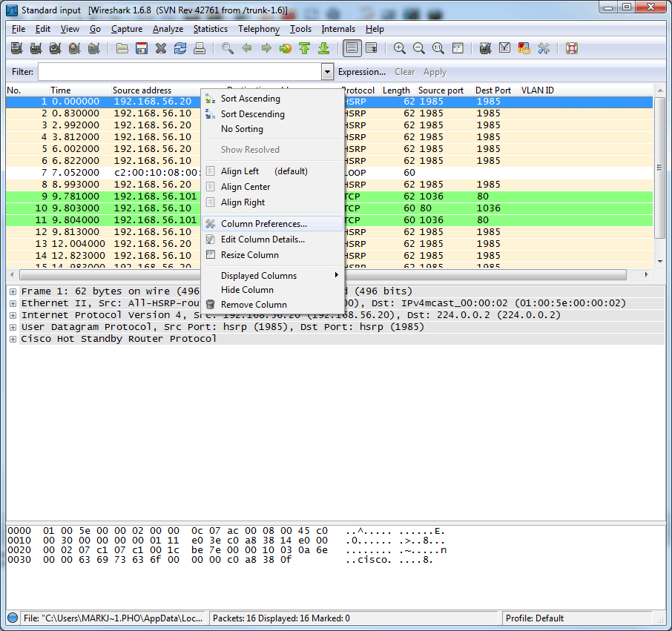The image size is (672, 631).
Task: Open the Analyze menu
Action: click(168, 29)
